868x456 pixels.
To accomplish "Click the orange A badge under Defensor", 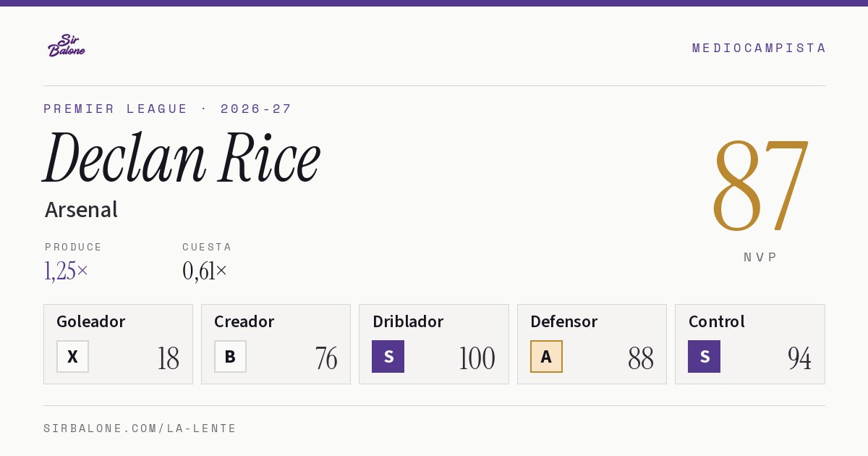I will click(546, 356).
